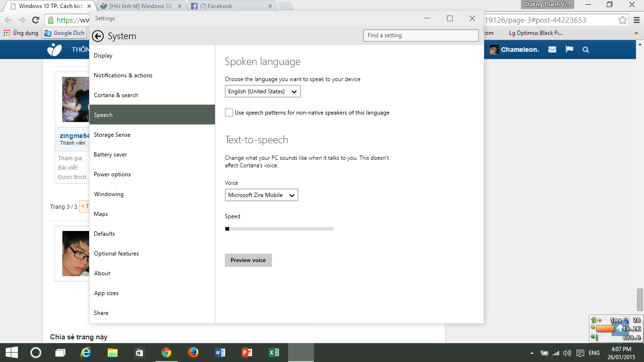Image resolution: width=644 pixels, height=362 pixels.
Task: Bookmark this page with the star icon
Action: [623, 20]
